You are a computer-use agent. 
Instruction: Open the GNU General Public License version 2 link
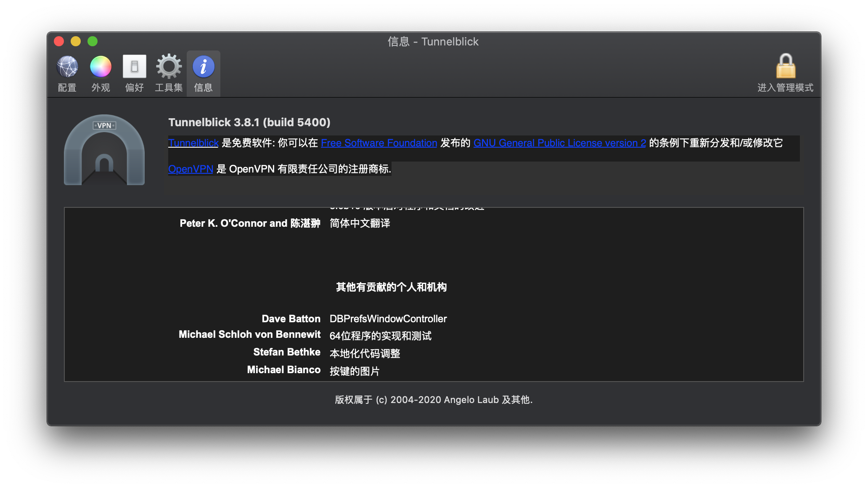(559, 143)
